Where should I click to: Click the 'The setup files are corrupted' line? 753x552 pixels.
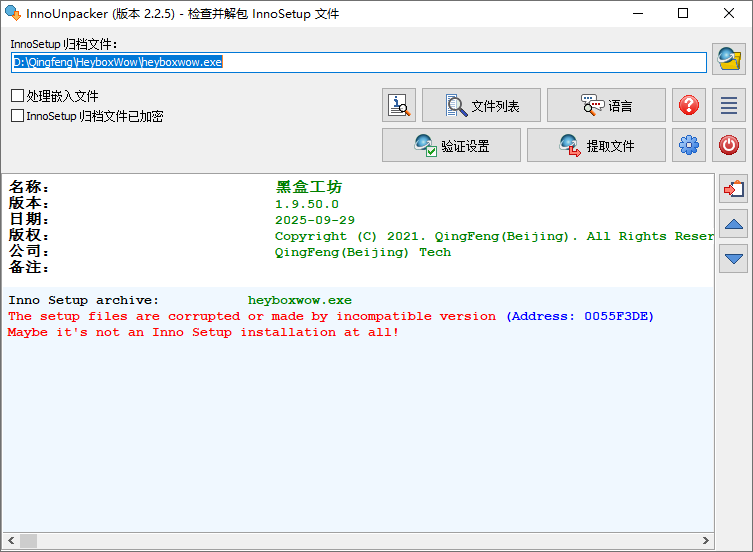(252, 316)
